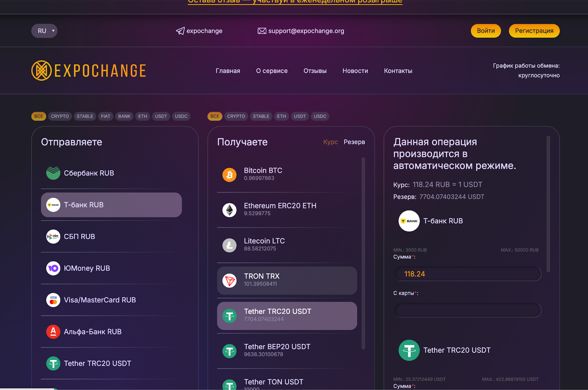This screenshot has width=588, height=390.
Task: Choose the Ethereum ERC20 ETH diamond icon
Action: (230, 210)
